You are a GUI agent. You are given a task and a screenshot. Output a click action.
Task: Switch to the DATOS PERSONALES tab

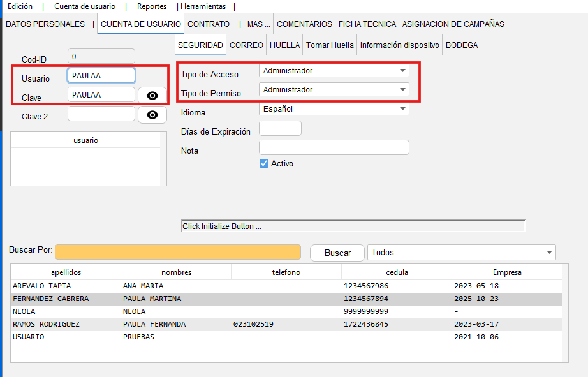click(x=45, y=24)
